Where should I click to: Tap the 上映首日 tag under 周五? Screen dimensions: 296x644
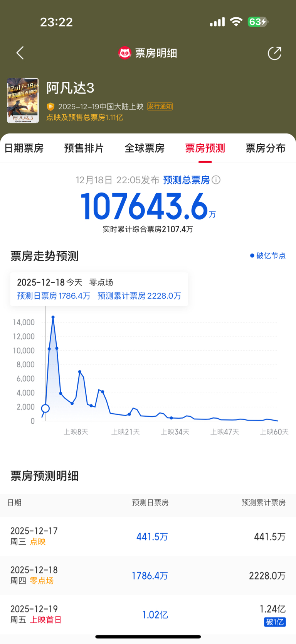[45, 620]
